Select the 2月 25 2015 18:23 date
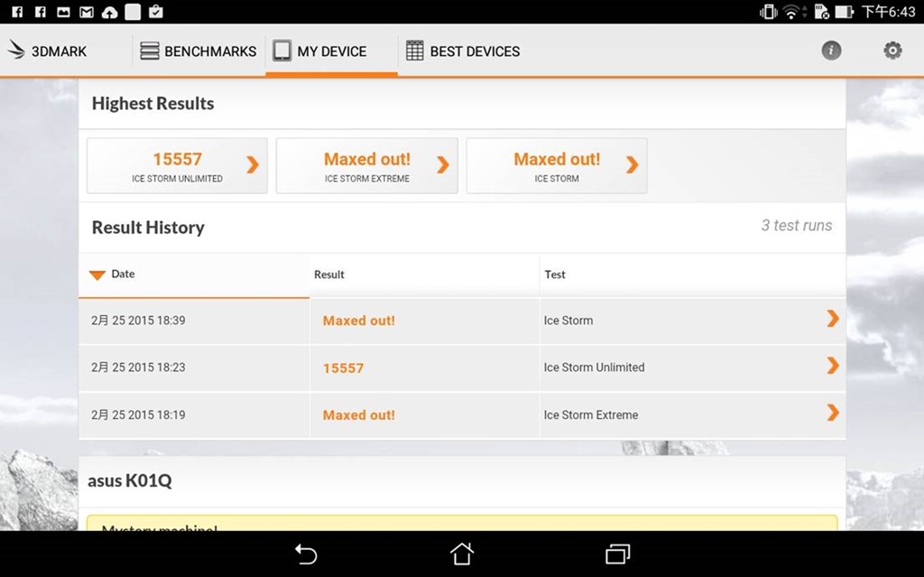The height and width of the screenshot is (577, 924). click(138, 367)
